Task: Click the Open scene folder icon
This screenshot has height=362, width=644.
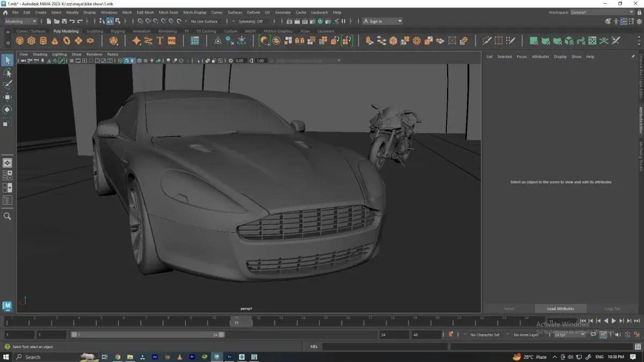Action: (57, 21)
